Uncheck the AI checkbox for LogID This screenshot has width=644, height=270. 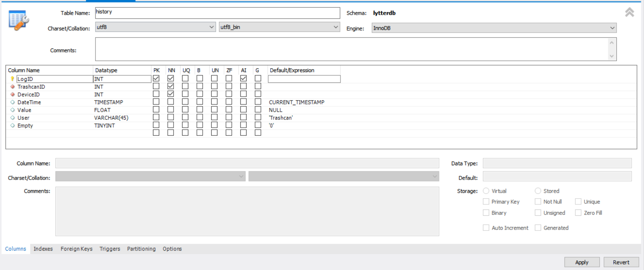click(x=243, y=78)
